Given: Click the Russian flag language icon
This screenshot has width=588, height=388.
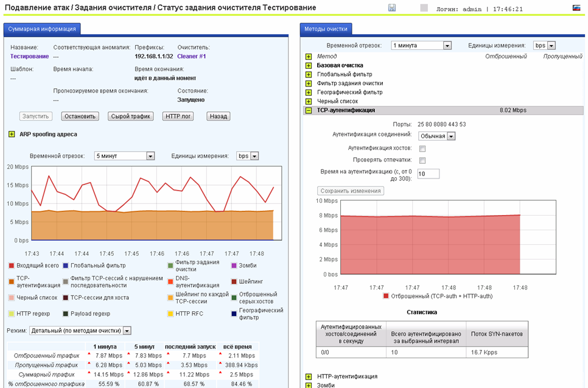Looking at the screenshot, I should [x=576, y=8].
